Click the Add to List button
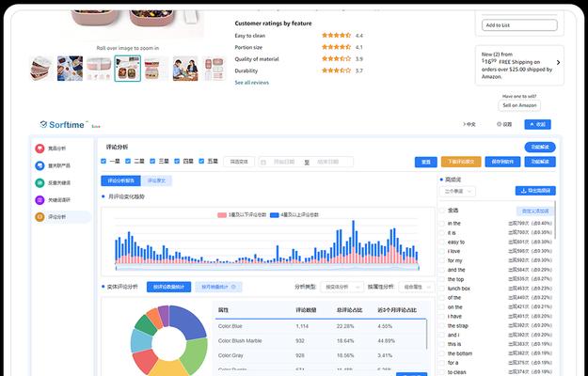The image size is (588, 376). 519,25
